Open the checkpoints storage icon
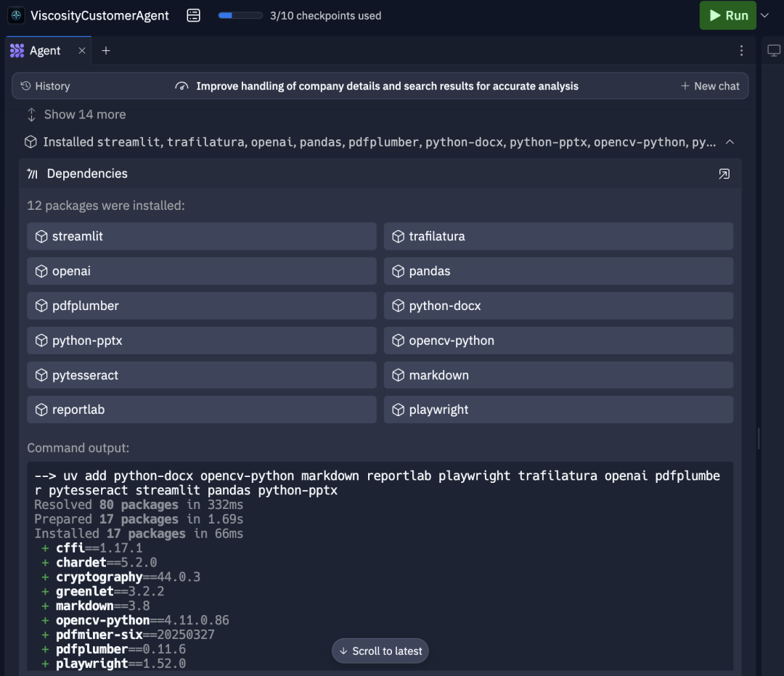 coord(194,15)
